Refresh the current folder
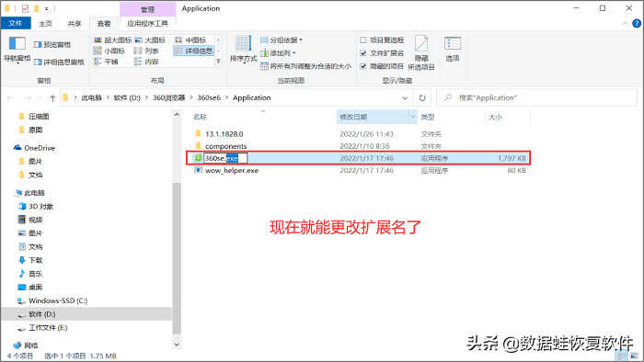Viewport: 644px width, 362px height. tap(422, 98)
